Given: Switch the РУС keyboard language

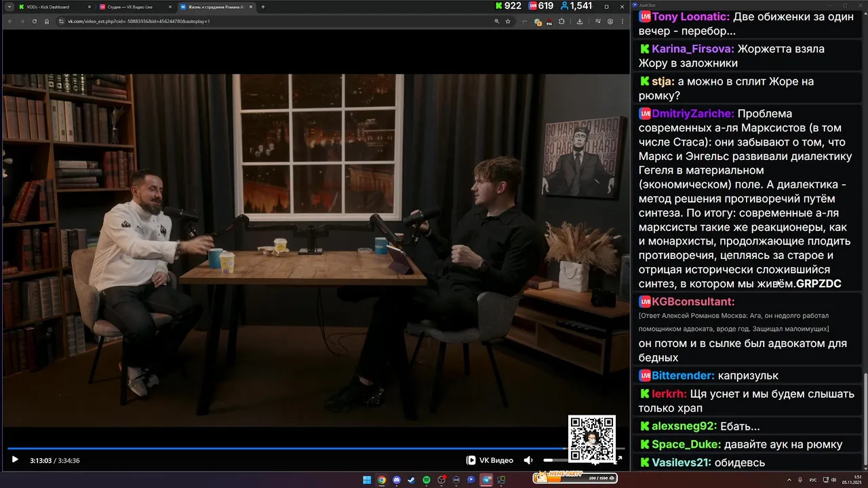Looking at the screenshot, I should point(813,479).
